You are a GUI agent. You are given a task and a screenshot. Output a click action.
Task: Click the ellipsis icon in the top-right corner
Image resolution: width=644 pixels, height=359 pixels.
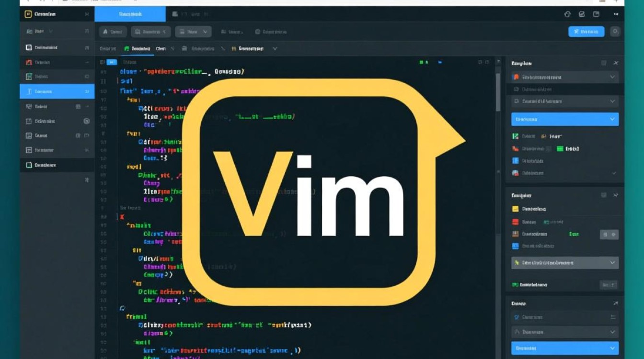pyautogui.click(x=615, y=14)
